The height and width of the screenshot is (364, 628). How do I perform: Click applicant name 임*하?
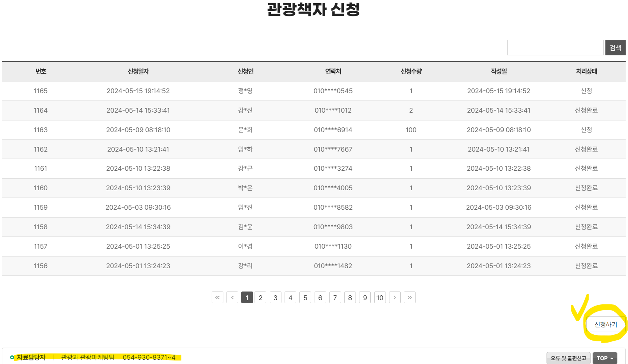click(246, 149)
